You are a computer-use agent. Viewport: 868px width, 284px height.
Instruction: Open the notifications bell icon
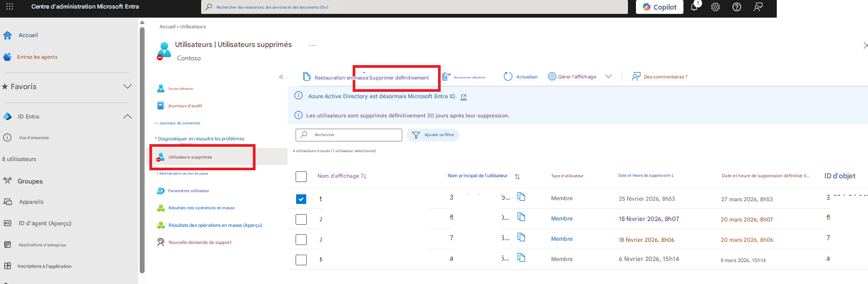tap(694, 7)
